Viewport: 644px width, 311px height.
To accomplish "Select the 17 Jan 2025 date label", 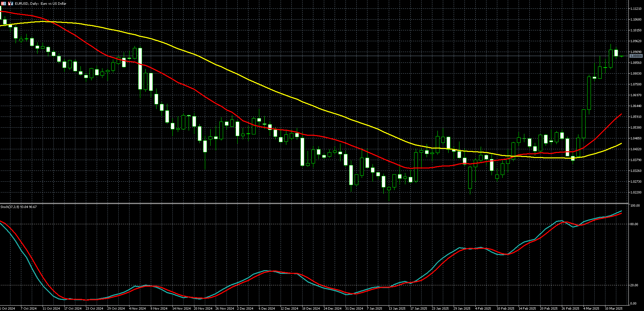I will [419, 308].
